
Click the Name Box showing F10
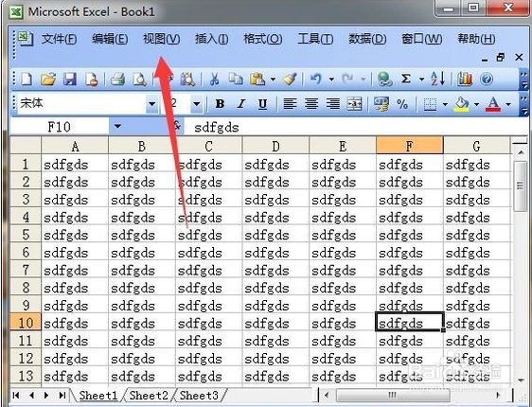click(60, 127)
